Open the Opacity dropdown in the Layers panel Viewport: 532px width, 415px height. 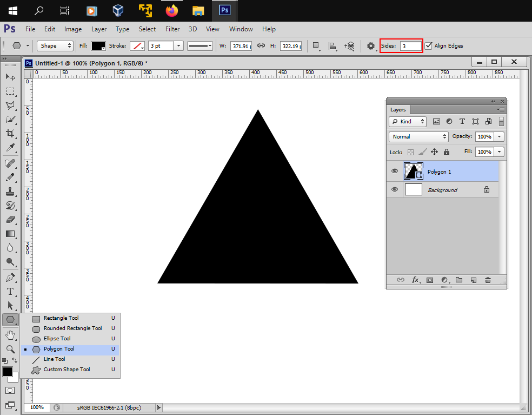500,136
